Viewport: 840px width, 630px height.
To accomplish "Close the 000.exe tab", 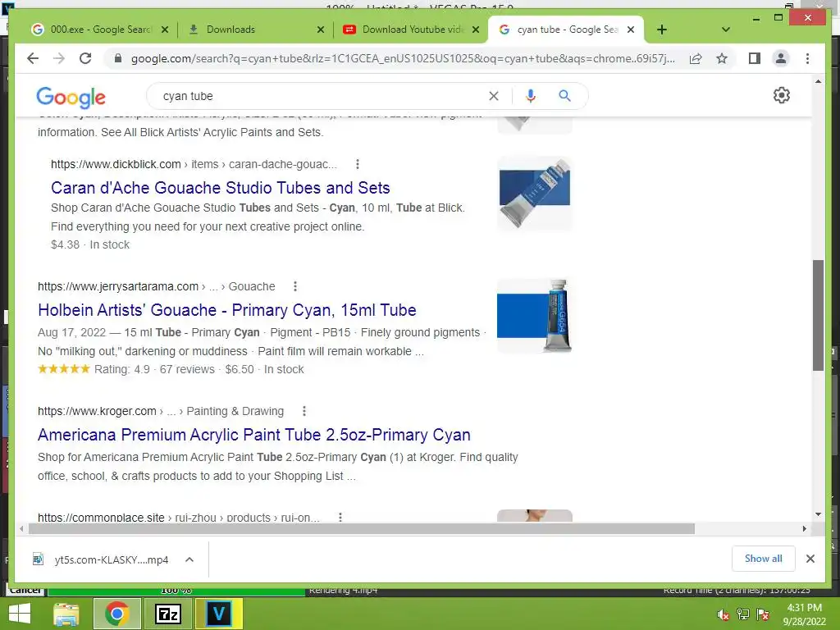I will point(165,30).
